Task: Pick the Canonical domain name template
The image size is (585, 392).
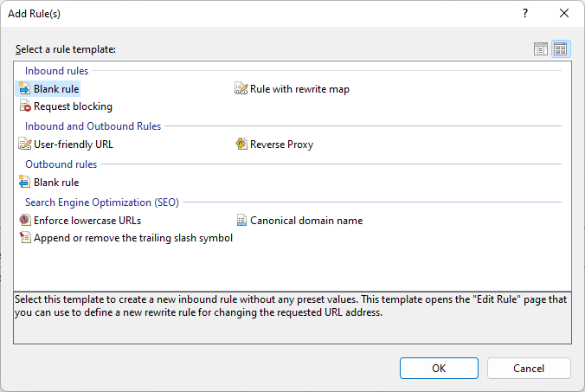Action: coord(305,221)
